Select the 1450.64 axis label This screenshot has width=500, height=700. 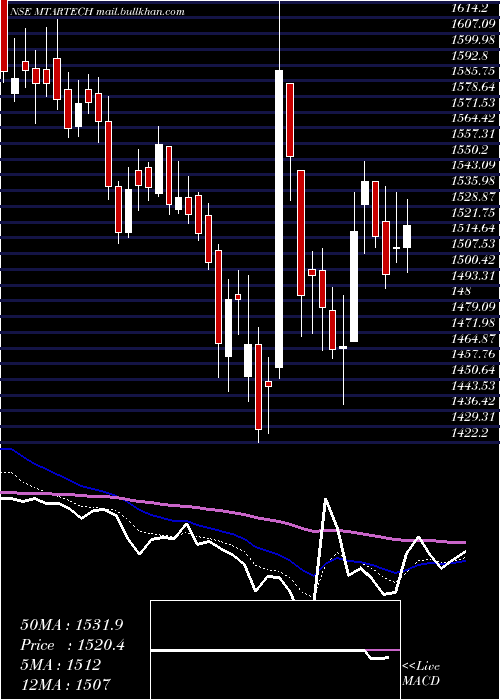473,370
